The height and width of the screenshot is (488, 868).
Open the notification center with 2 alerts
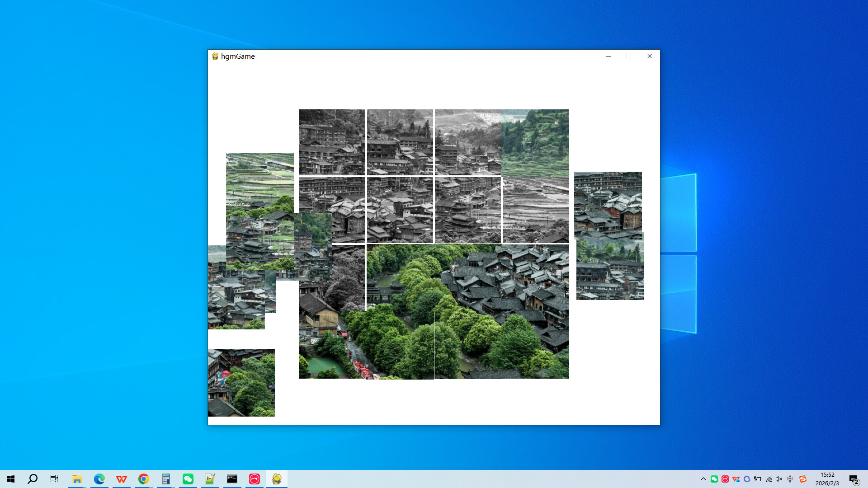pos(854,479)
